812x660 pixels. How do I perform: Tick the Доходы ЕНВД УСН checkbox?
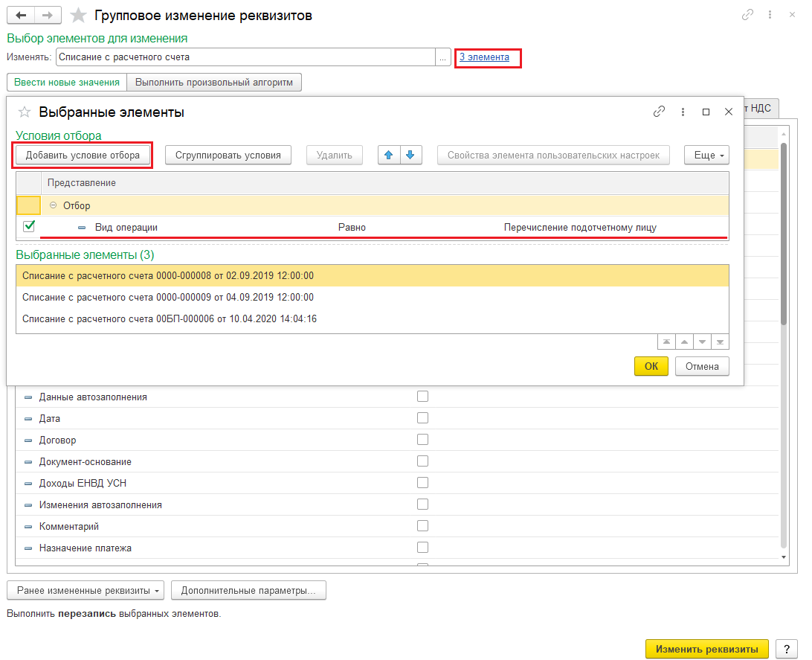(x=422, y=483)
